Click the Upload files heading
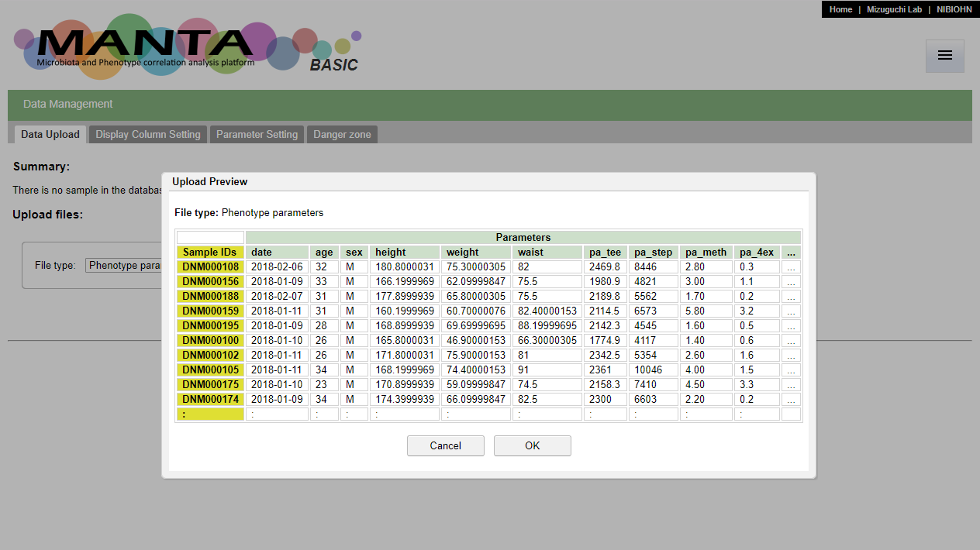 pos(47,215)
